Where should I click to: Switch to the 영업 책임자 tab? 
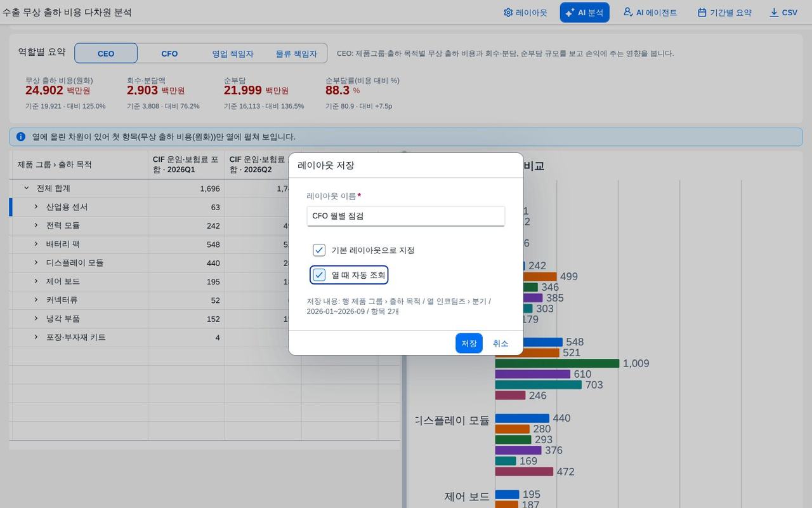click(x=233, y=53)
